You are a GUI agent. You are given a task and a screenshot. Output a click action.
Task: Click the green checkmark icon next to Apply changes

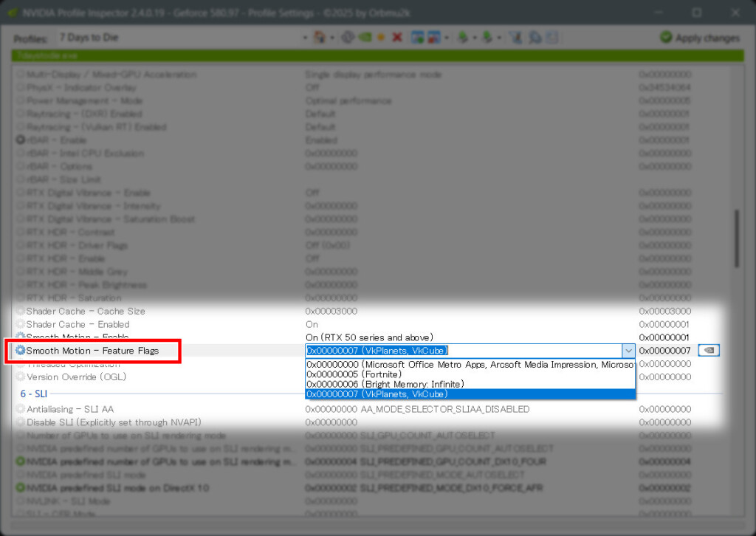coord(666,37)
